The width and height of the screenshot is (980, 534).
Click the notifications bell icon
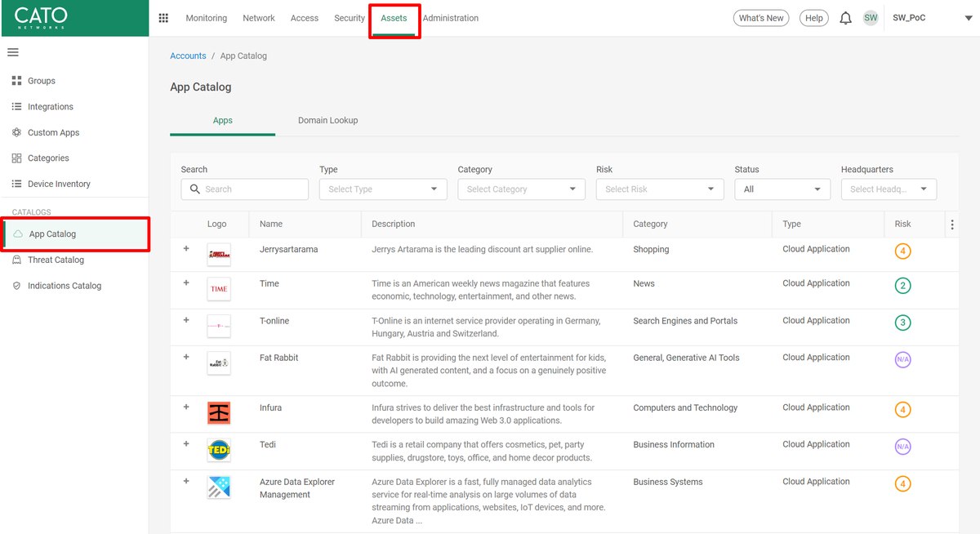845,18
